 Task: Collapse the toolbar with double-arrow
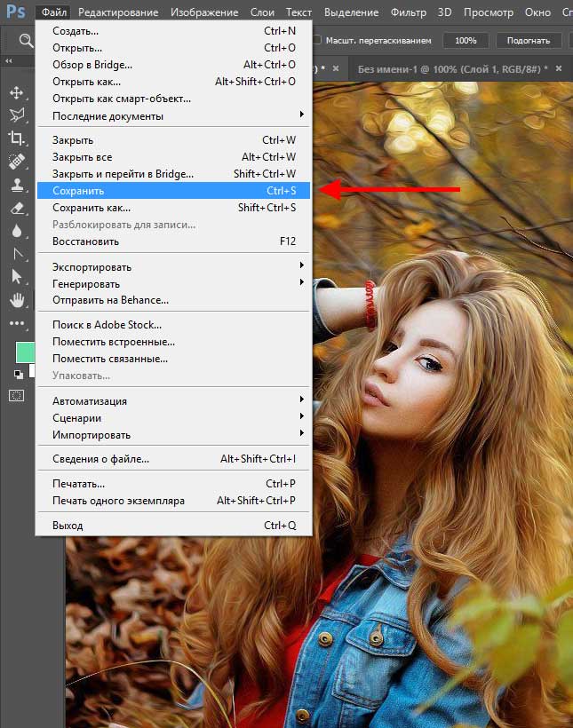click(8, 61)
